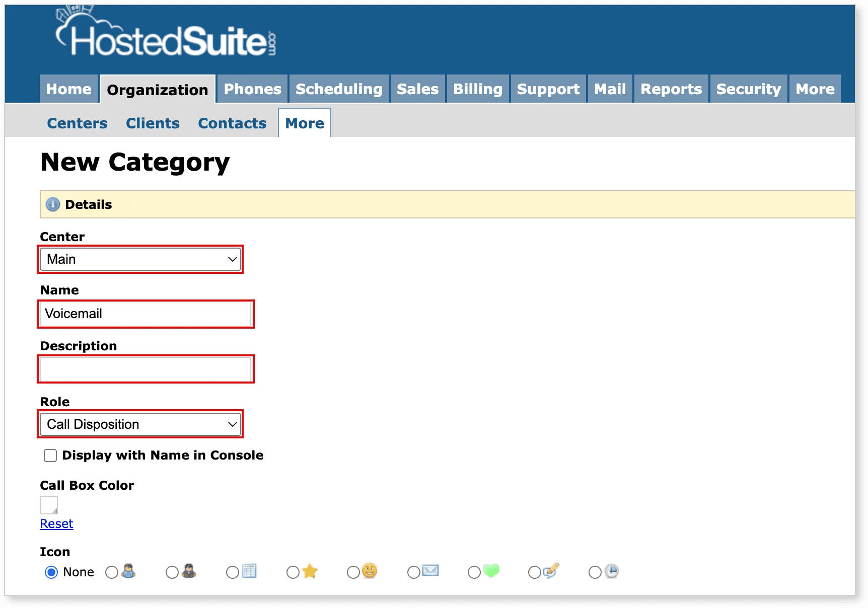Open the More tab in top navigation
Viewport: 868px width, 608px height.
click(815, 89)
